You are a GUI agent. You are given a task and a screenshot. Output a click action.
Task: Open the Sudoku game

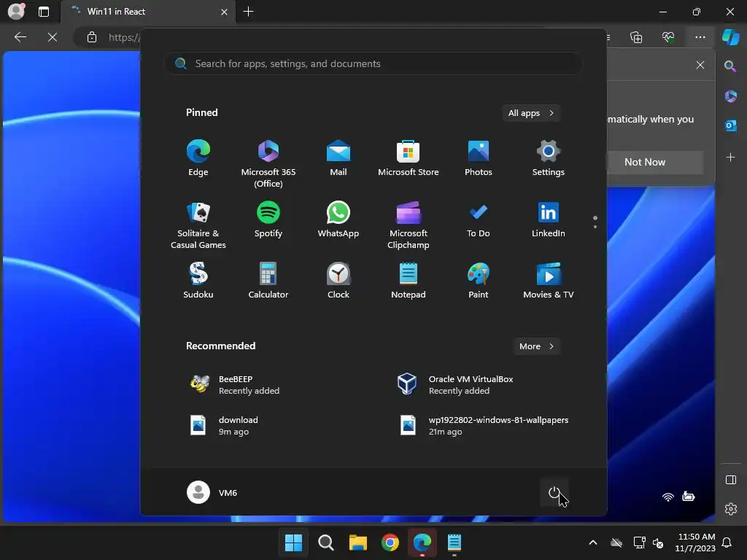click(198, 281)
